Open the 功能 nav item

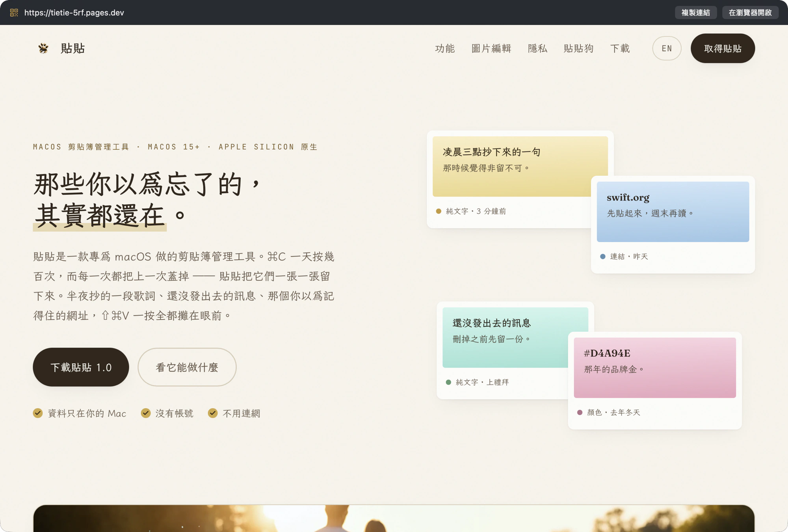click(x=445, y=48)
